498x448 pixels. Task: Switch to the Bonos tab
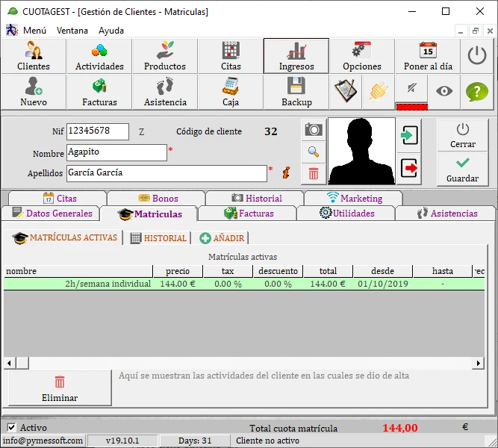click(158, 199)
